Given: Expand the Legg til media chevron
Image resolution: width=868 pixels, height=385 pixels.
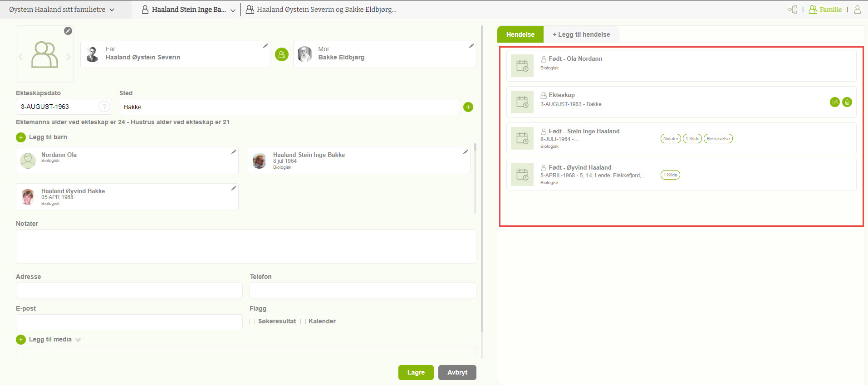Looking at the screenshot, I should click(x=78, y=340).
